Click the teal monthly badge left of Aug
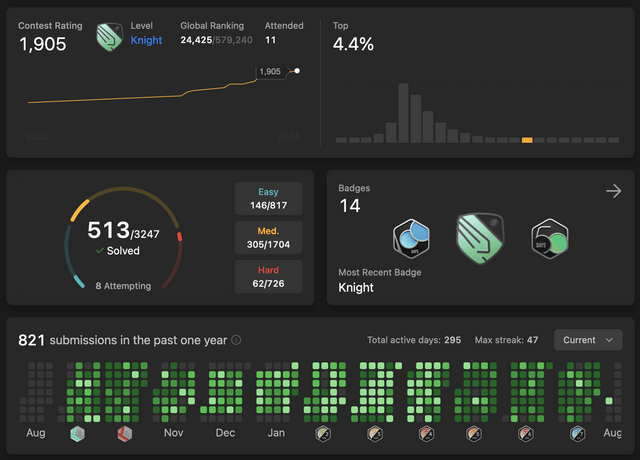The height and width of the screenshot is (460, 640). [x=577, y=434]
